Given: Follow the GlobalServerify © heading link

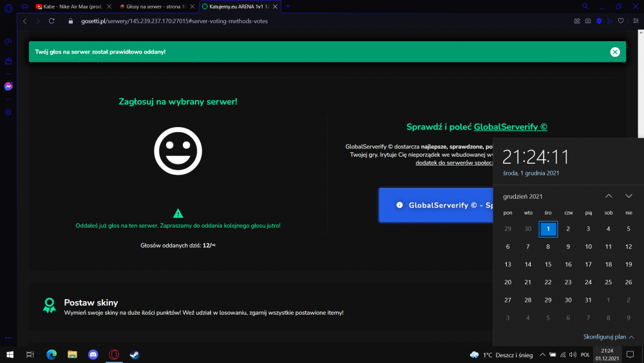Looking at the screenshot, I should 511,127.
